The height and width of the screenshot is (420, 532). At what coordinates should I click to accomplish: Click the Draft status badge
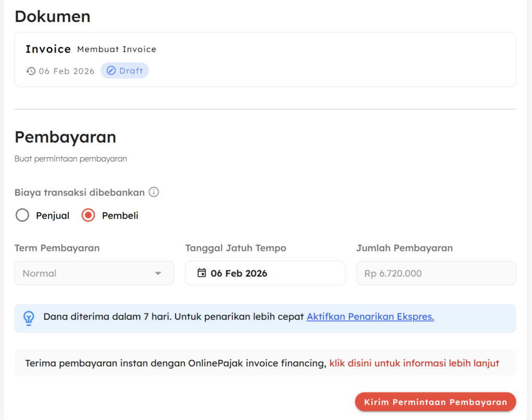tap(125, 71)
